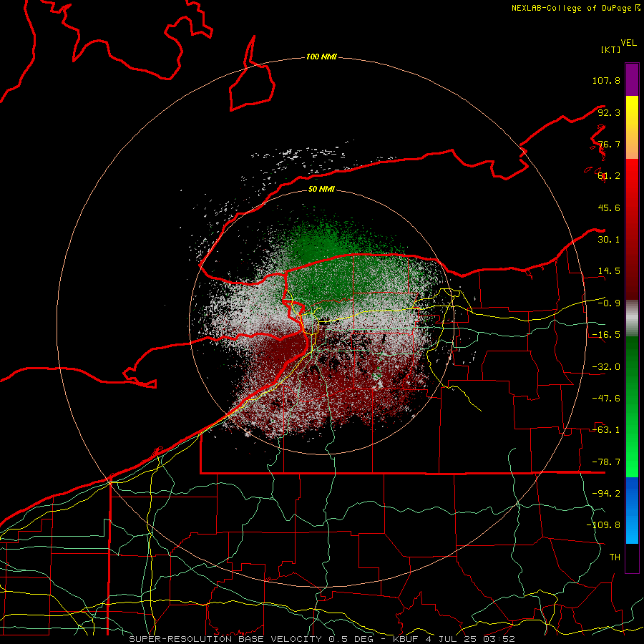The height and width of the screenshot is (644, 644).
Task: Click the VEL legend title
Action: (x=628, y=43)
